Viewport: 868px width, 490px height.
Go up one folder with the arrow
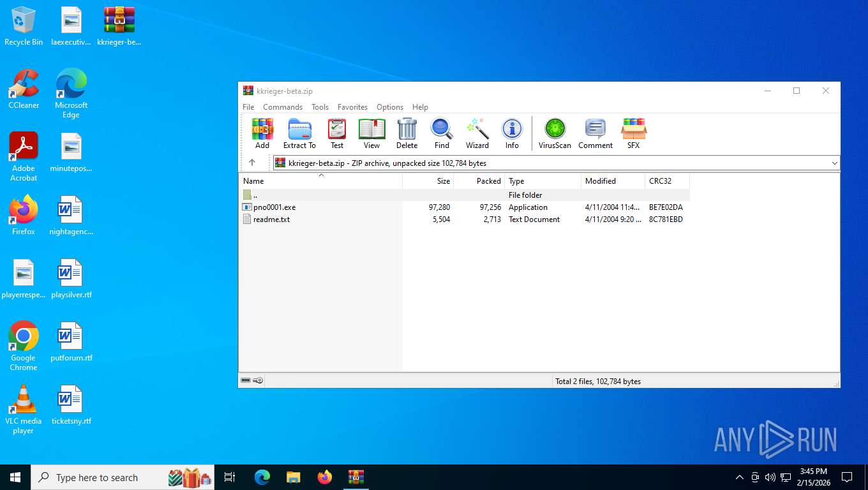pyautogui.click(x=252, y=163)
